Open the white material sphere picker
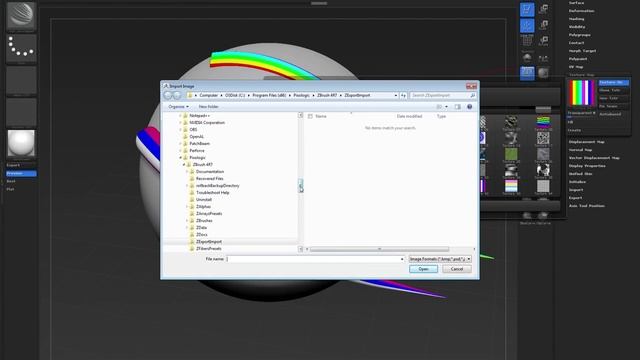Image resolution: width=640 pixels, height=360 pixels. 21,144
